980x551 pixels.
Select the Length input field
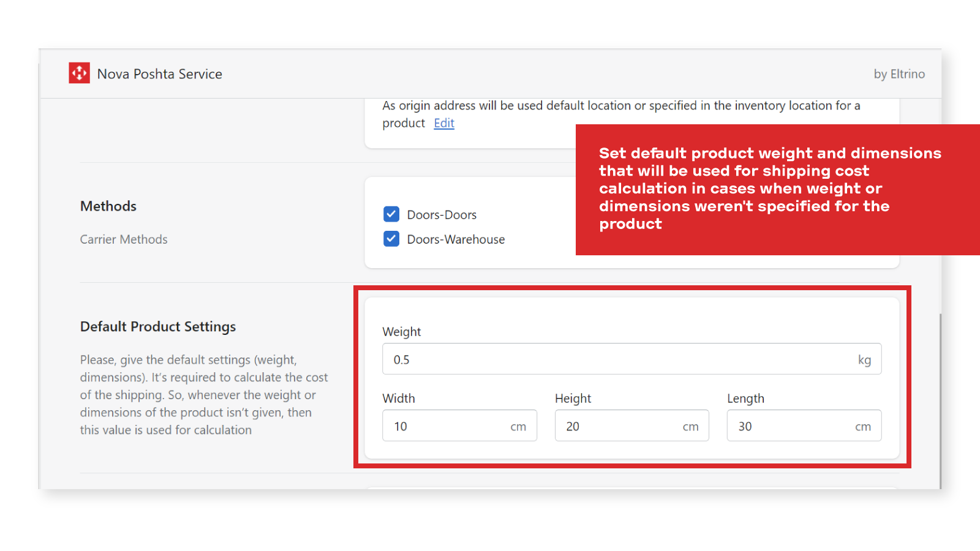tap(804, 426)
